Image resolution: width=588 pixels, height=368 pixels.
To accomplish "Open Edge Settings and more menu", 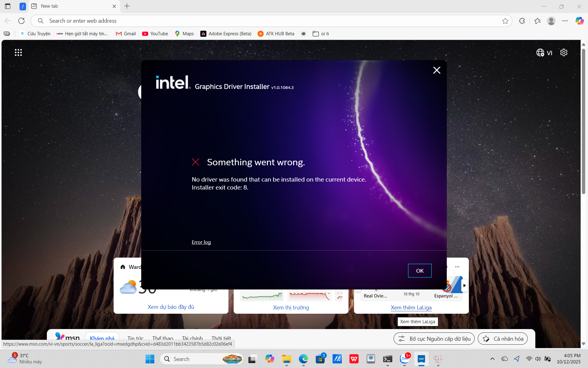I will (565, 21).
